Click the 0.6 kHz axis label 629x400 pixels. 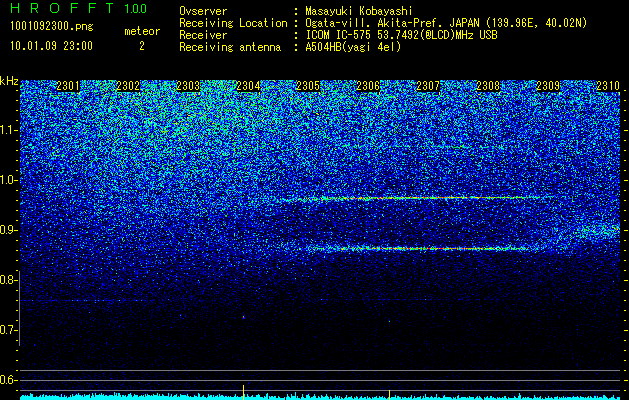pos(9,380)
